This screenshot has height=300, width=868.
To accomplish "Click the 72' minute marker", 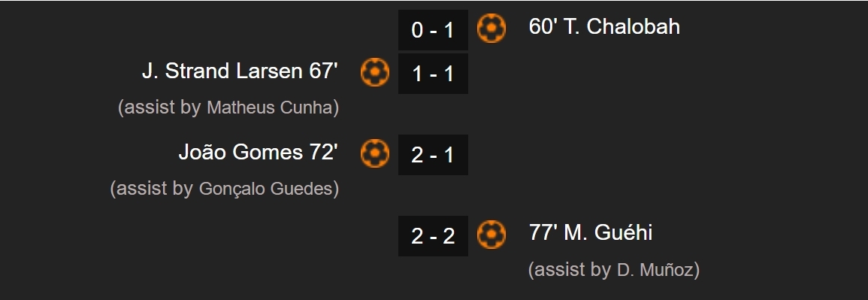I will (324, 152).
